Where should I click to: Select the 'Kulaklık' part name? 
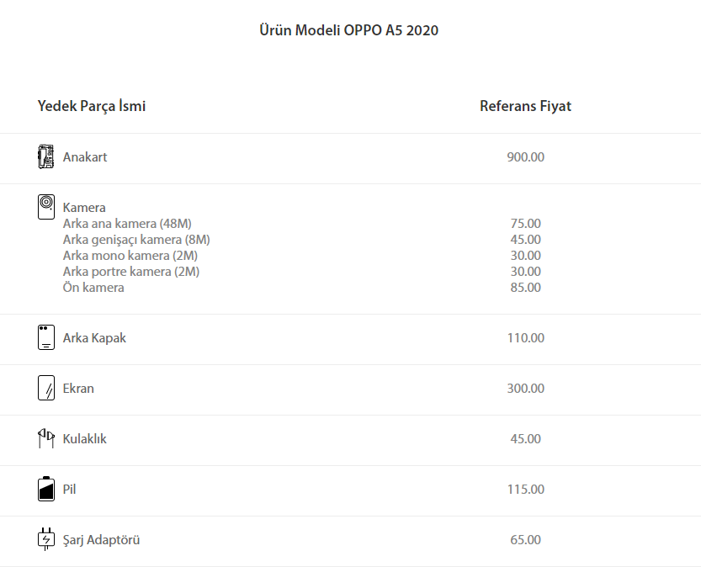click(84, 439)
